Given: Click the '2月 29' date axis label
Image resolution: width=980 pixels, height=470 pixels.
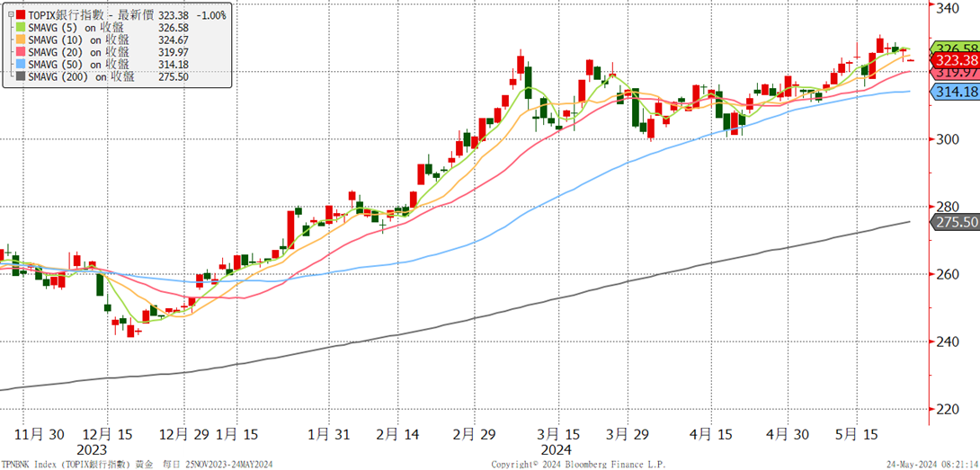Looking at the screenshot, I should click(x=474, y=435).
